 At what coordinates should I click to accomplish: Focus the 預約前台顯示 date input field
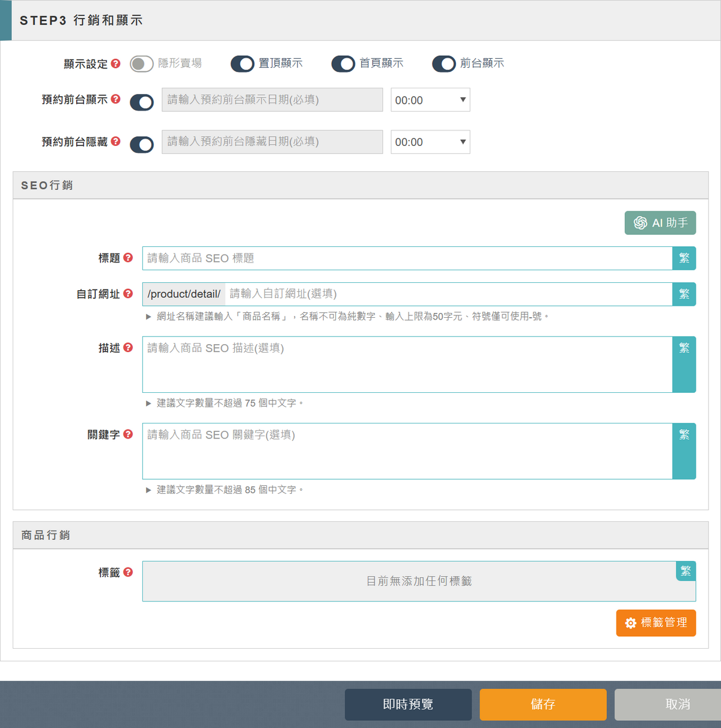[x=272, y=100]
